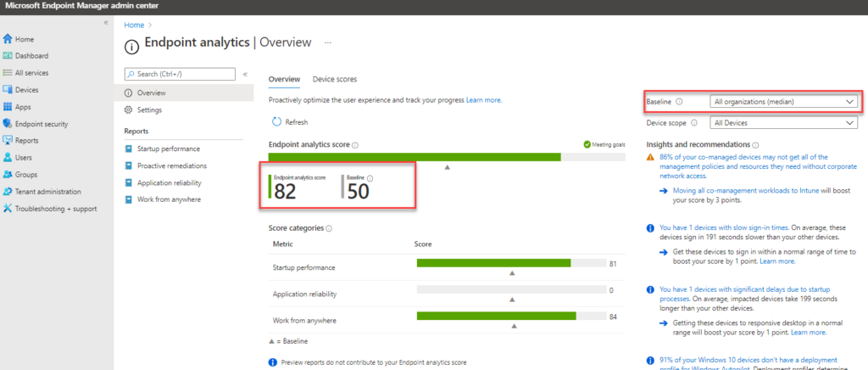Click the Groups icon in sidebar
This screenshot has height=370, width=868.
[x=7, y=175]
